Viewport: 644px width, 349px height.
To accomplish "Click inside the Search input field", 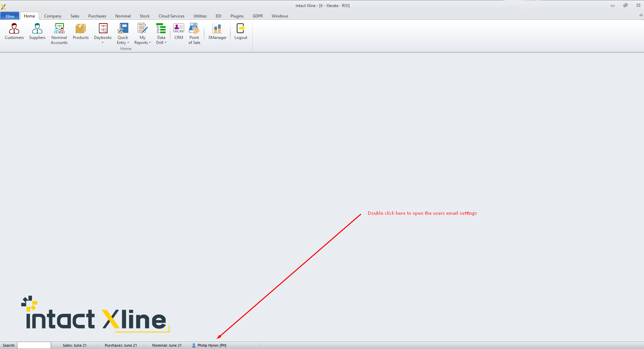I will click(34, 345).
